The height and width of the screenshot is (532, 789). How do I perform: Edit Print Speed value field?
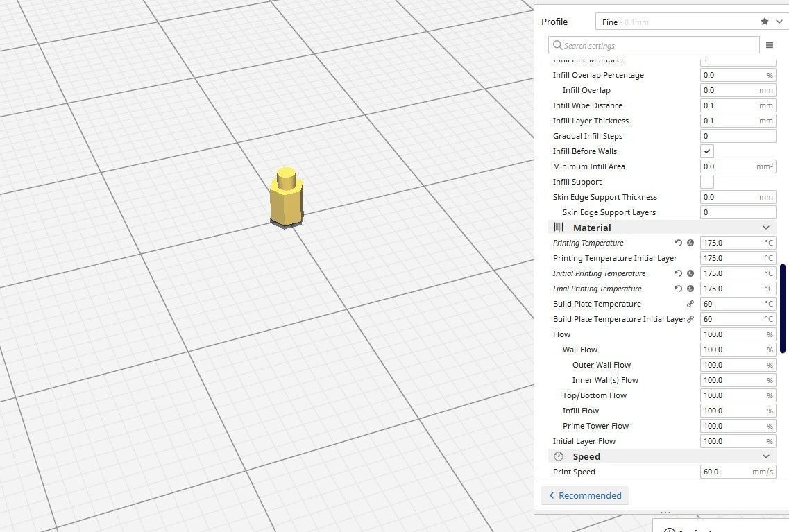(x=738, y=472)
